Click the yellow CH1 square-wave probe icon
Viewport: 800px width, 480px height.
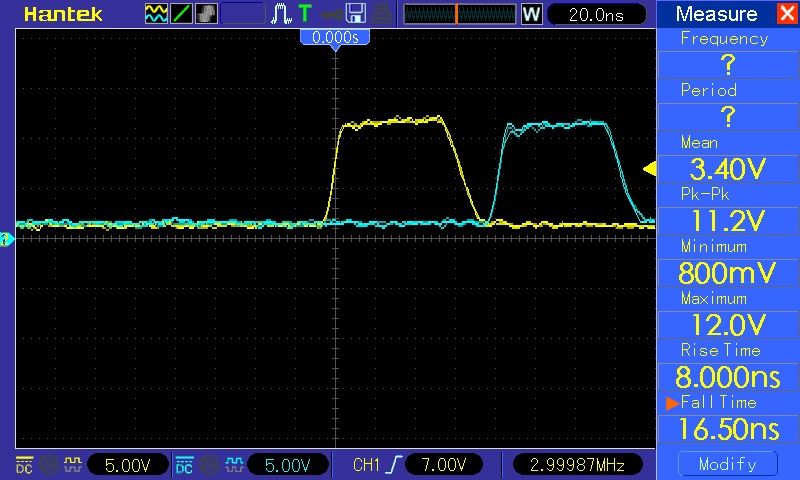72,464
